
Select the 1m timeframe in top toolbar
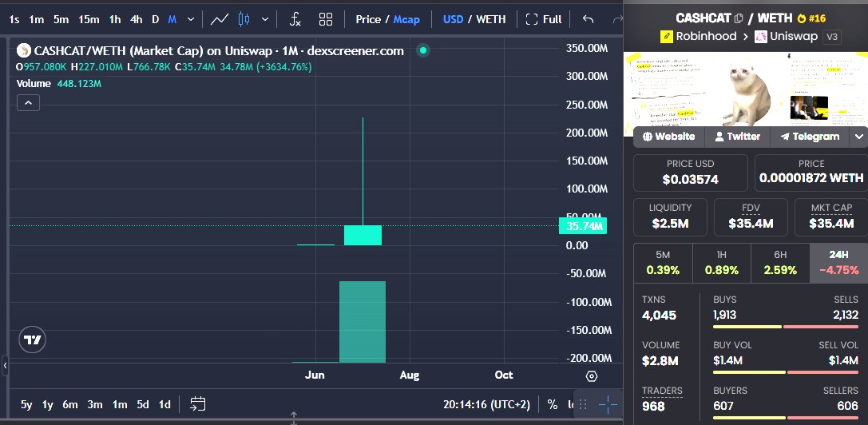(37, 19)
